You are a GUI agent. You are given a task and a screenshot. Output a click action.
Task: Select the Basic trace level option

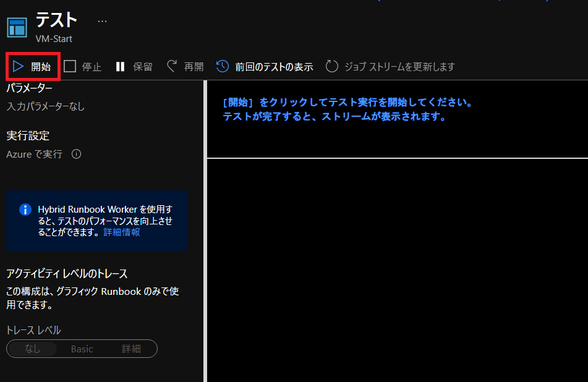click(x=82, y=349)
